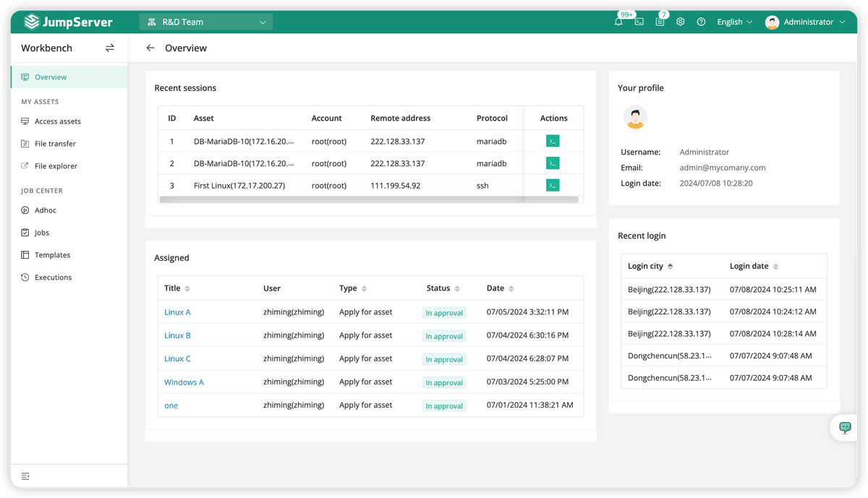Sort Assigned table by Title
The width and height of the screenshot is (868, 498).
(187, 288)
